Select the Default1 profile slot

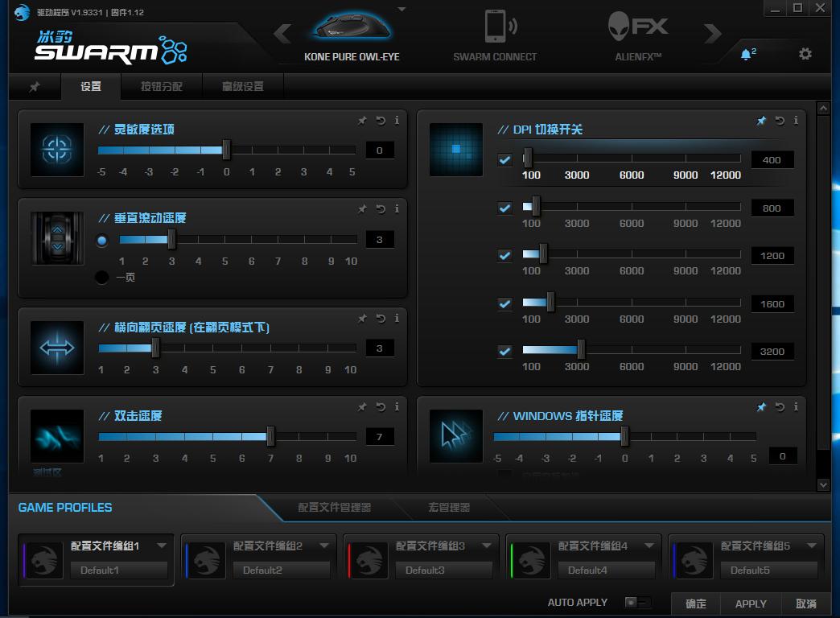[119, 571]
